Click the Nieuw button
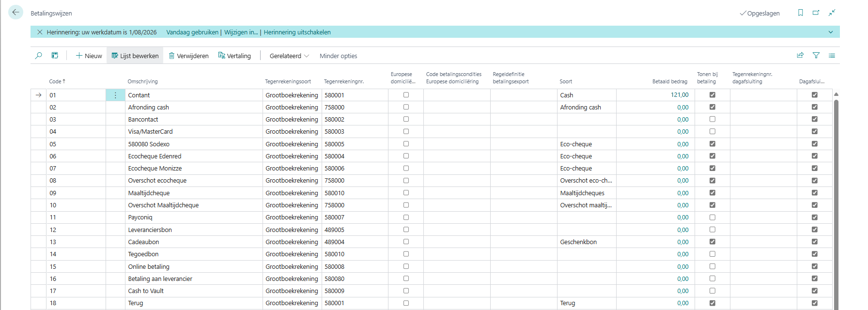Viewport: 868px width, 310px height. (89, 56)
